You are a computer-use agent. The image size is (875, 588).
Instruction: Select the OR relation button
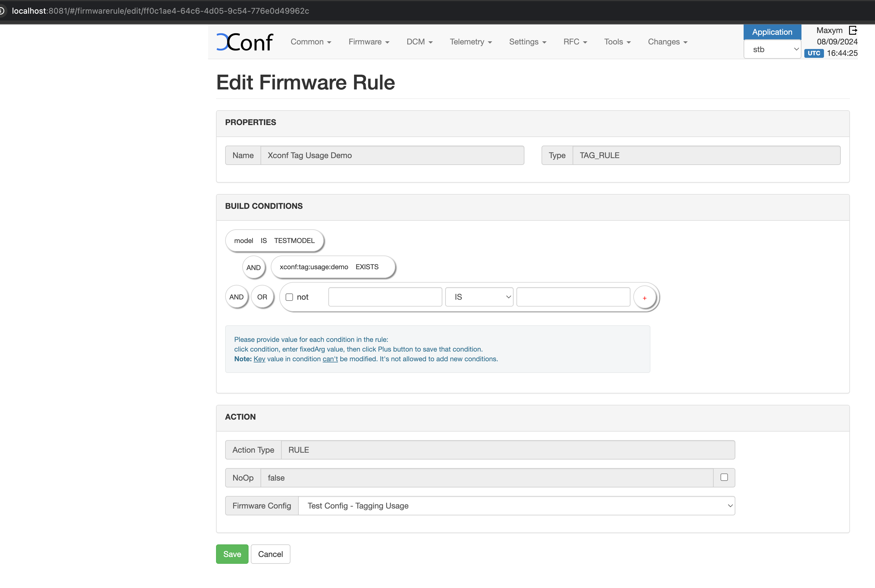point(262,297)
